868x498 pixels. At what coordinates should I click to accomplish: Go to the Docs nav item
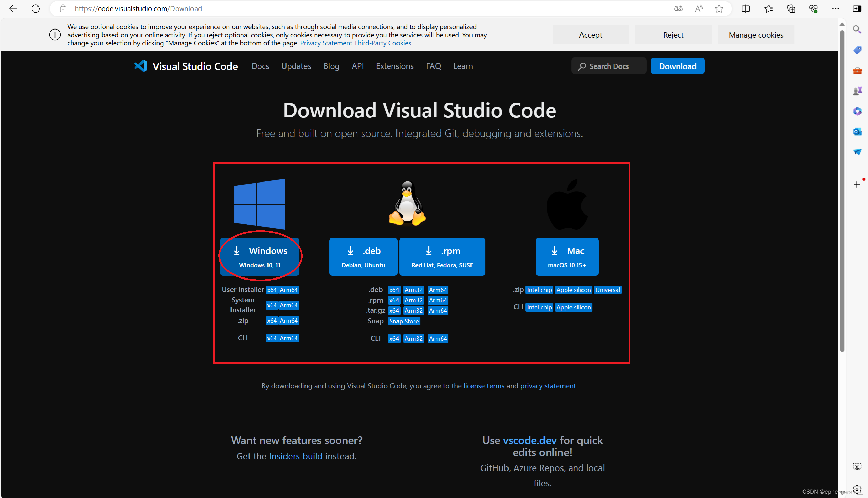pyautogui.click(x=260, y=66)
